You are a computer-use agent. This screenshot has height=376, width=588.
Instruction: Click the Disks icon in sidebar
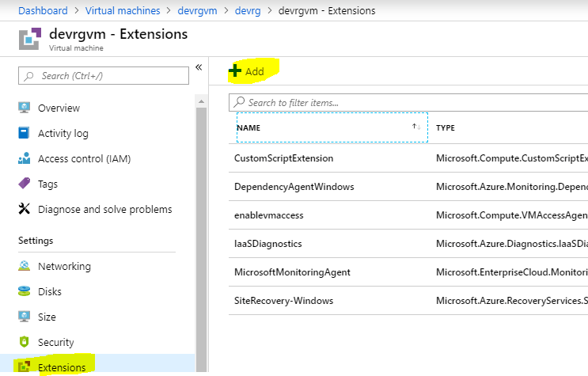(24, 291)
